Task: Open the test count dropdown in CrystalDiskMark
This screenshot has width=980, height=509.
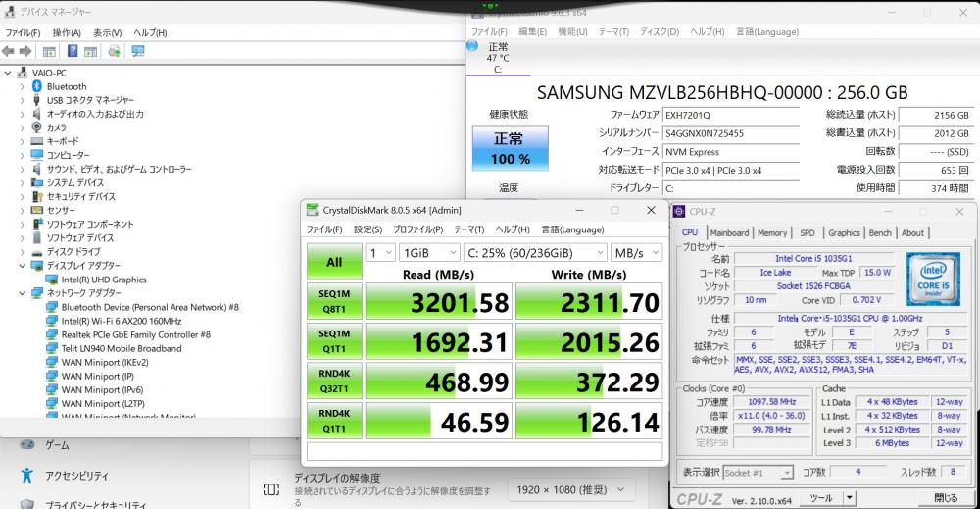Action: (380, 253)
